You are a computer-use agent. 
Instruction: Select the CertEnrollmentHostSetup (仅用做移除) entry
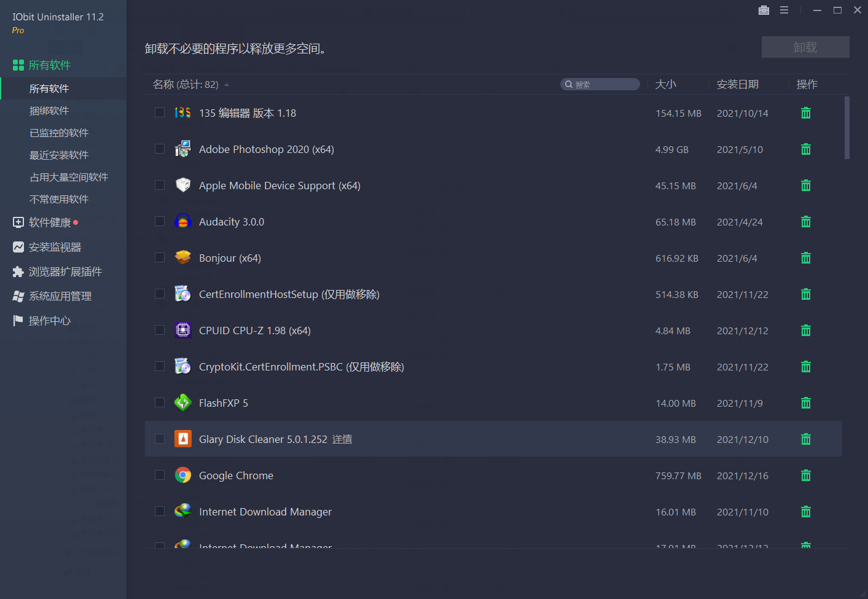289,294
